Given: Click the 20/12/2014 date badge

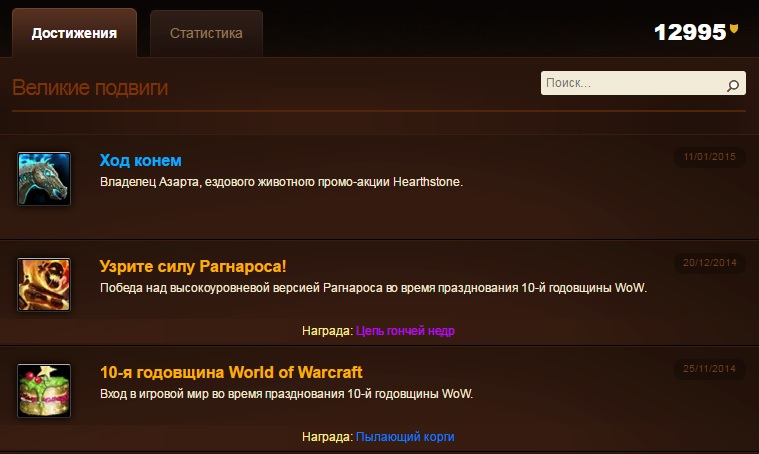Looking at the screenshot, I should pyautogui.click(x=709, y=263).
